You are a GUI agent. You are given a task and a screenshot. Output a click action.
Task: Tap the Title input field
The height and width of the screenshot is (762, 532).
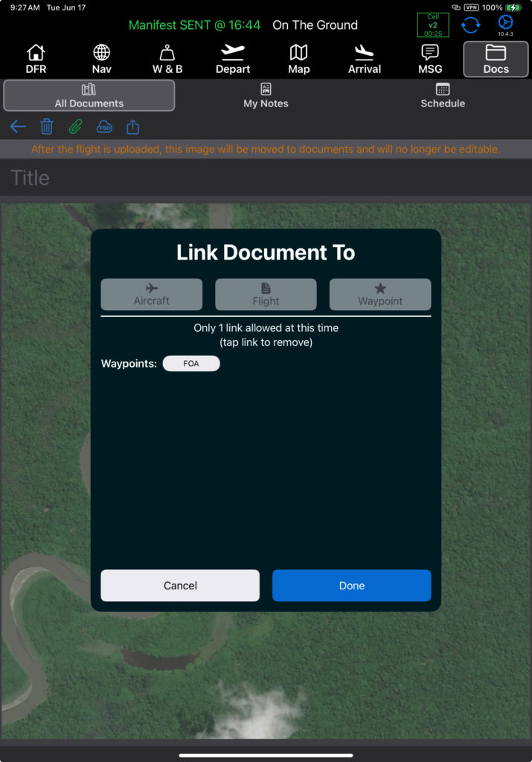coord(266,178)
